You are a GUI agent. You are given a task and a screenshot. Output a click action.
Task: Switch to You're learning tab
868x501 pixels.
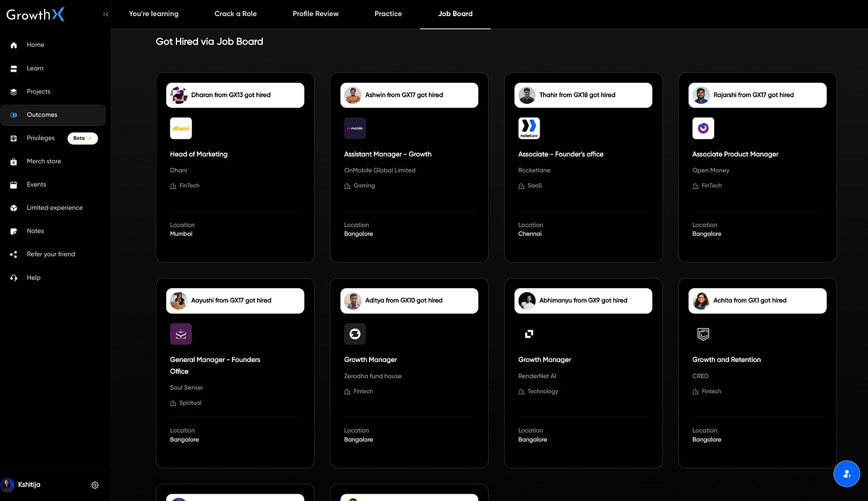point(154,14)
